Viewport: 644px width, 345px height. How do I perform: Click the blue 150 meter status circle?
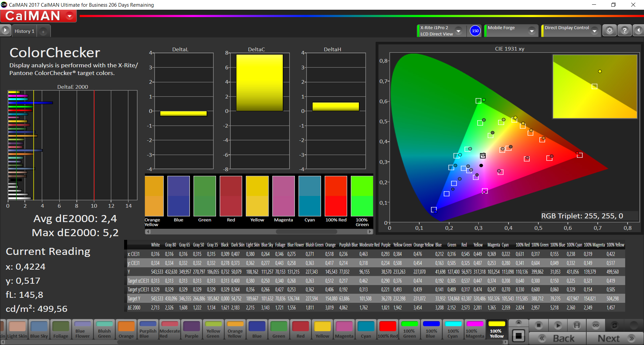[475, 31]
